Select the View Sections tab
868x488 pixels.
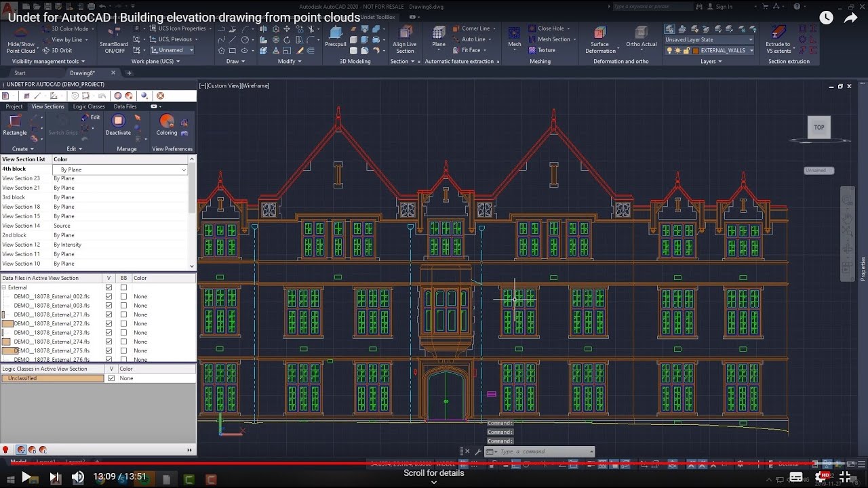pos(47,106)
